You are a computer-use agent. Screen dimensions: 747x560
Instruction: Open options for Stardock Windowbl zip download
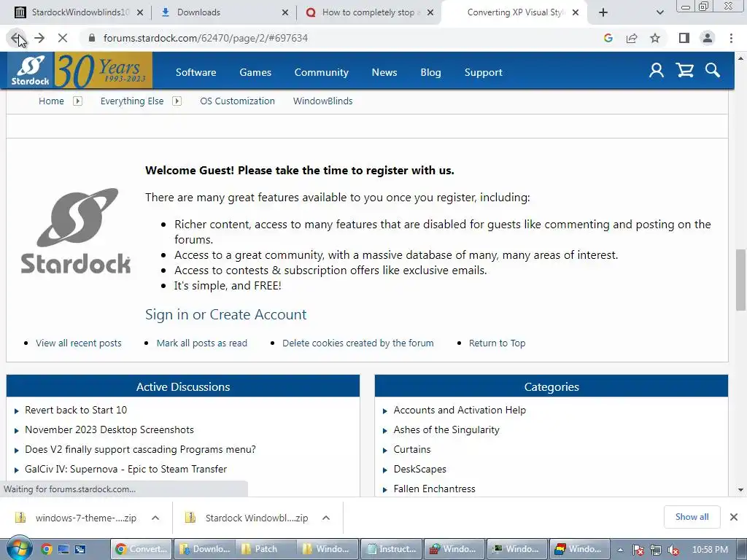tap(326, 518)
